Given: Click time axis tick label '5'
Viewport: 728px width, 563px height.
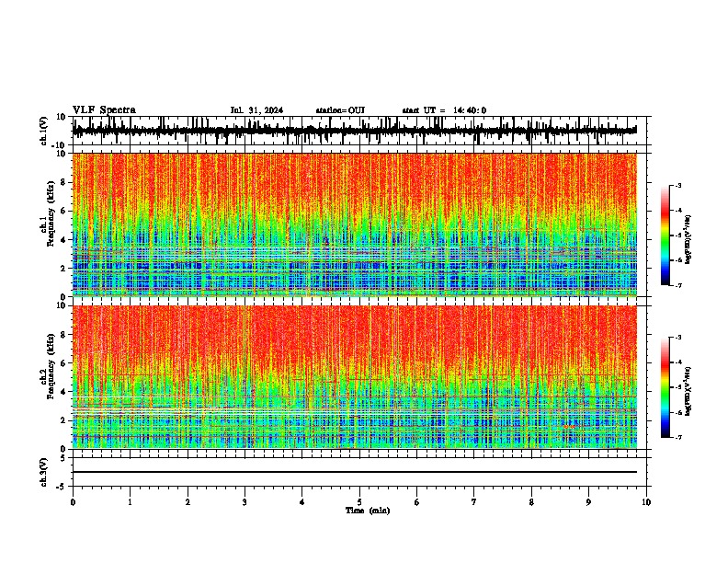Looking at the screenshot, I should point(359,502).
